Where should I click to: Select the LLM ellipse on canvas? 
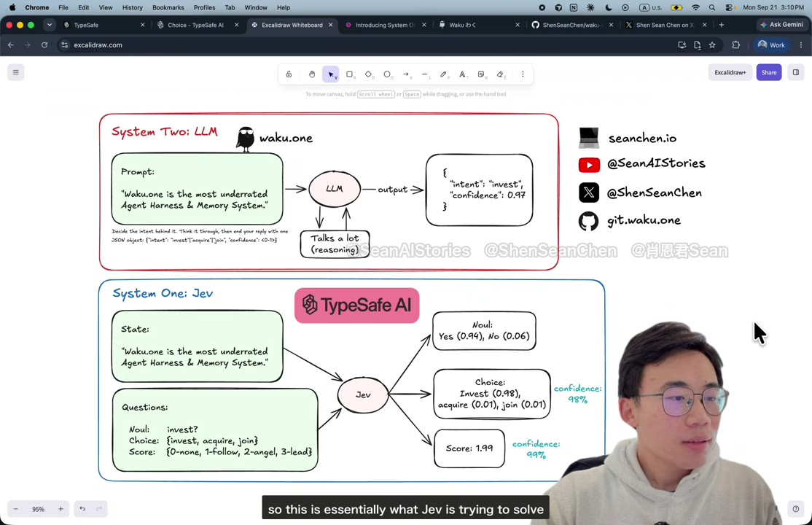(x=335, y=189)
